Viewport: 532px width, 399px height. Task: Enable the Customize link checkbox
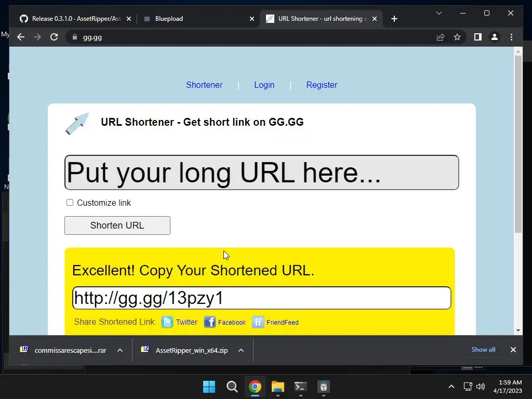click(x=70, y=203)
